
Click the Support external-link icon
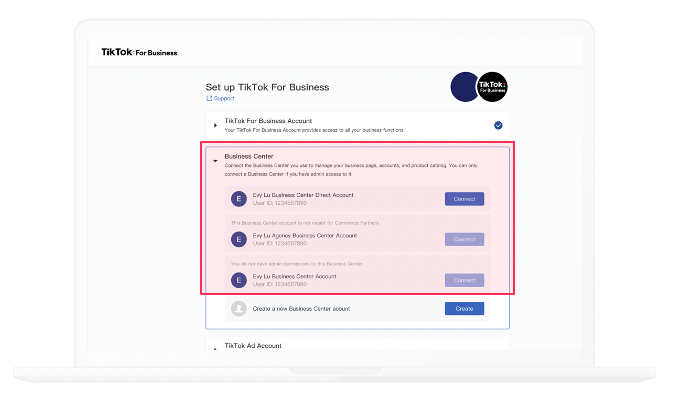pos(209,98)
